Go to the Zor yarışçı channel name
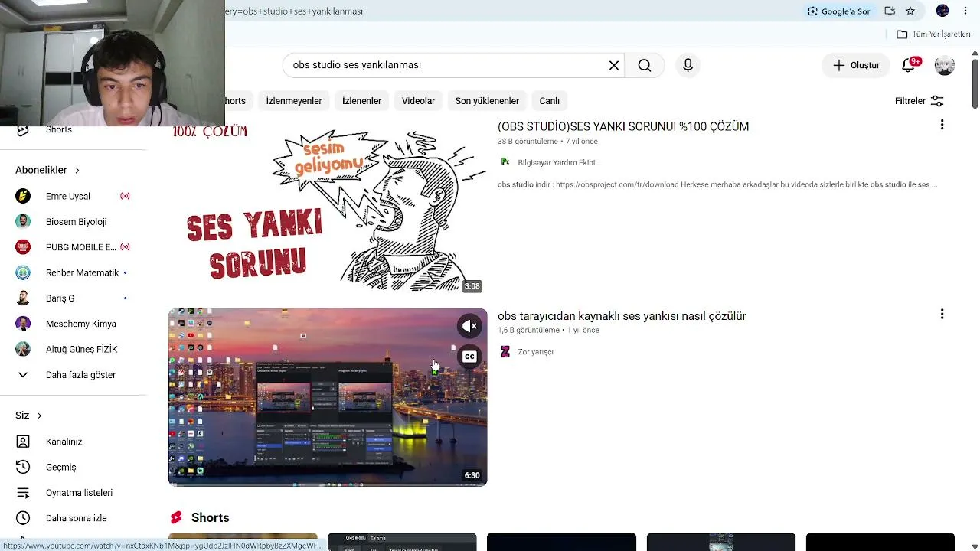 (535, 352)
